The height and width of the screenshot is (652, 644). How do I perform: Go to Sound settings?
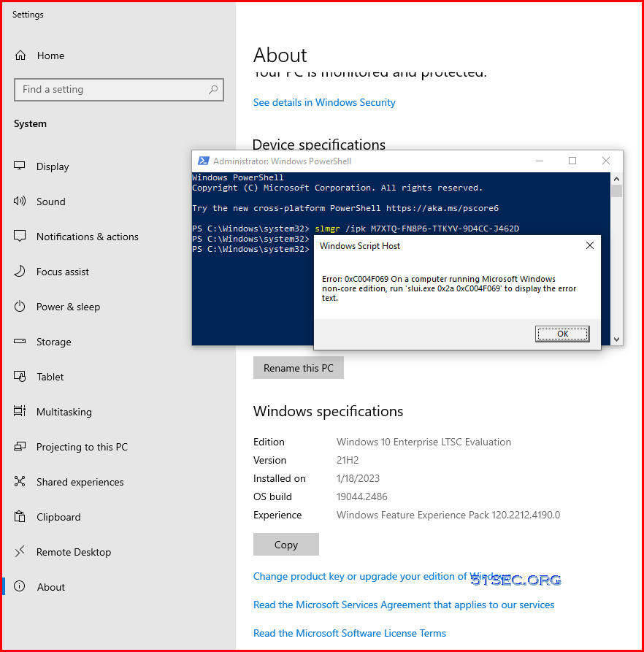click(50, 202)
